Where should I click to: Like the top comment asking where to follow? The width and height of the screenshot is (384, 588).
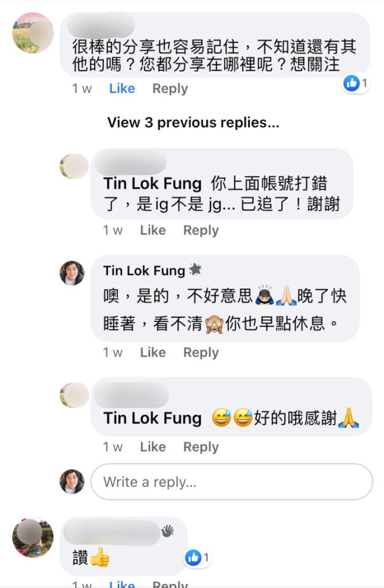(x=122, y=88)
